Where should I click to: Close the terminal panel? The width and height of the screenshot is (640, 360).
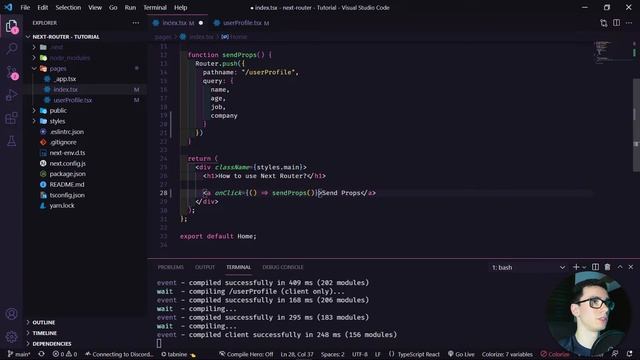click(631, 267)
